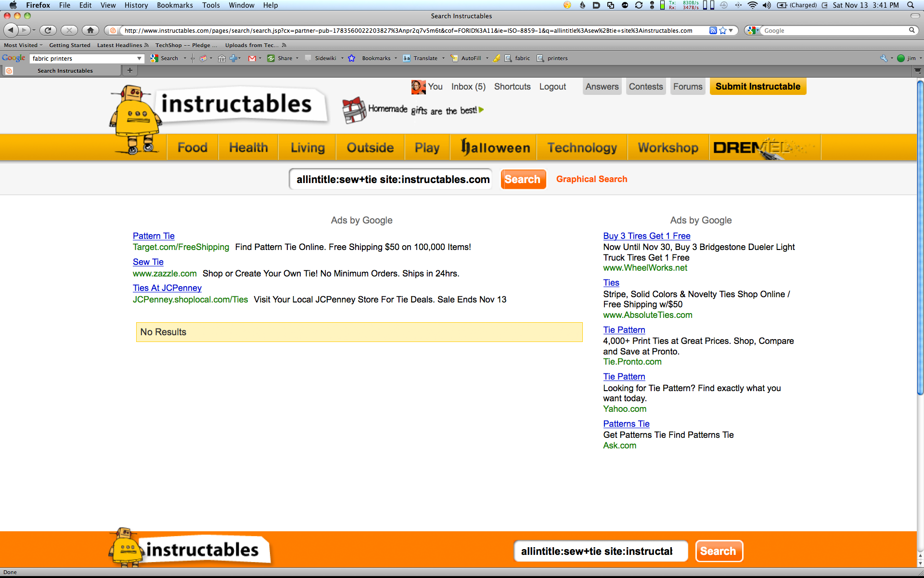Viewport: 924px width, 578px height.
Task: Open Google Toolbar wrench settings icon
Action: click(884, 58)
